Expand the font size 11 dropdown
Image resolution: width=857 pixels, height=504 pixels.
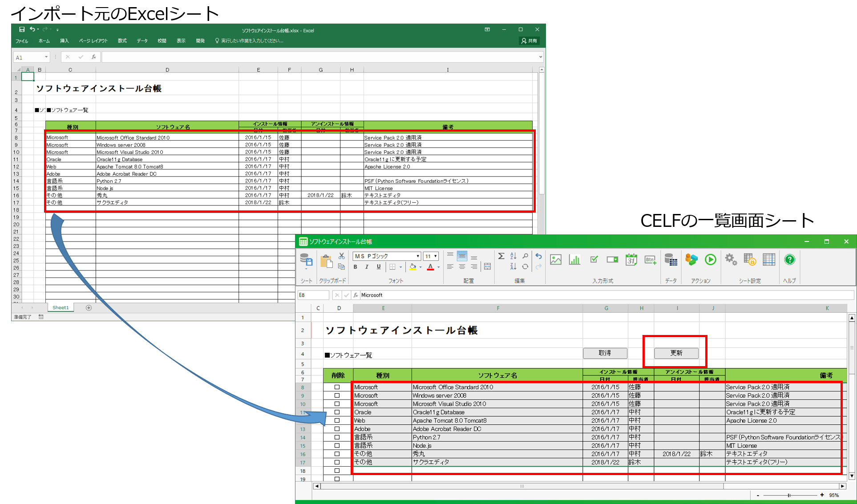[436, 256]
